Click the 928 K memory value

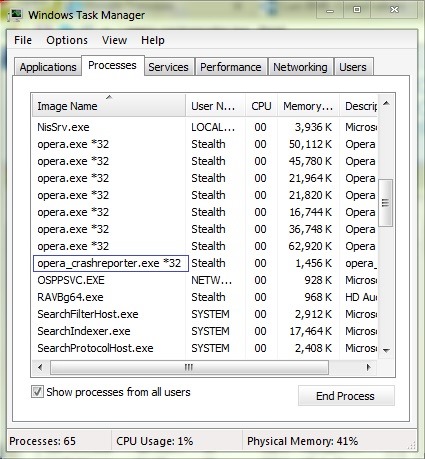point(318,280)
